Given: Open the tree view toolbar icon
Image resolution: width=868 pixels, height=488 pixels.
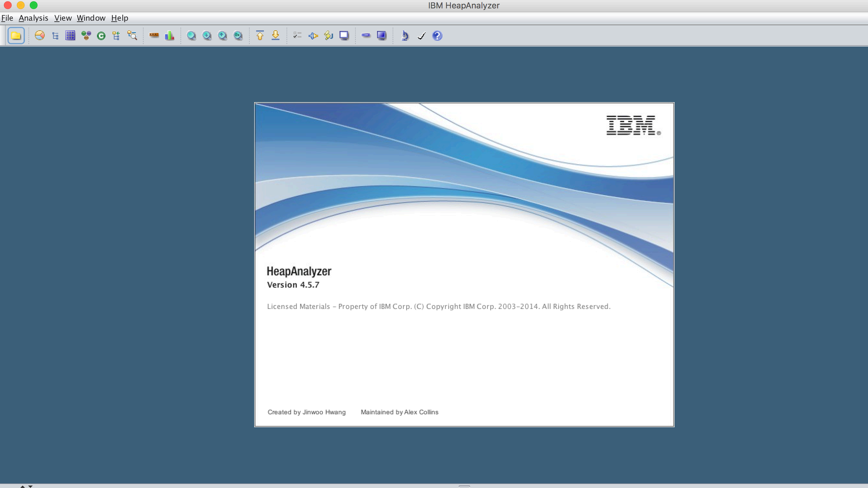Looking at the screenshot, I should pyautogui.click(x=55, y=35).
